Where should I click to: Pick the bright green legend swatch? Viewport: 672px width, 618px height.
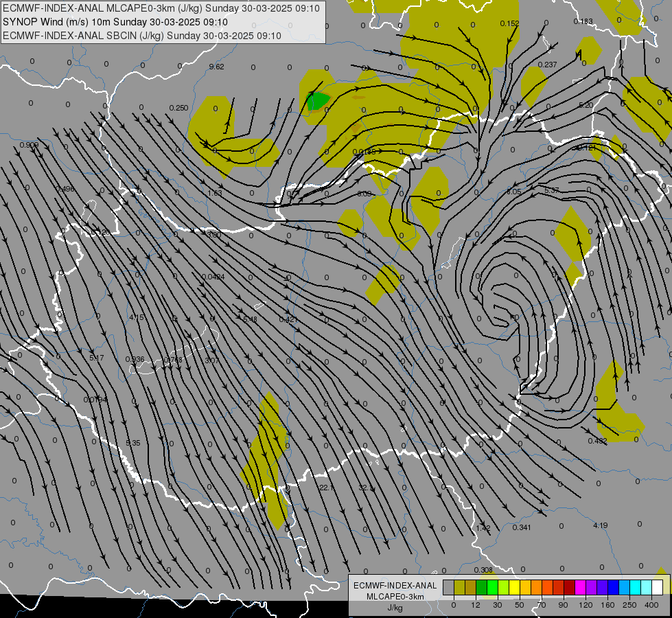coord(492,587)
